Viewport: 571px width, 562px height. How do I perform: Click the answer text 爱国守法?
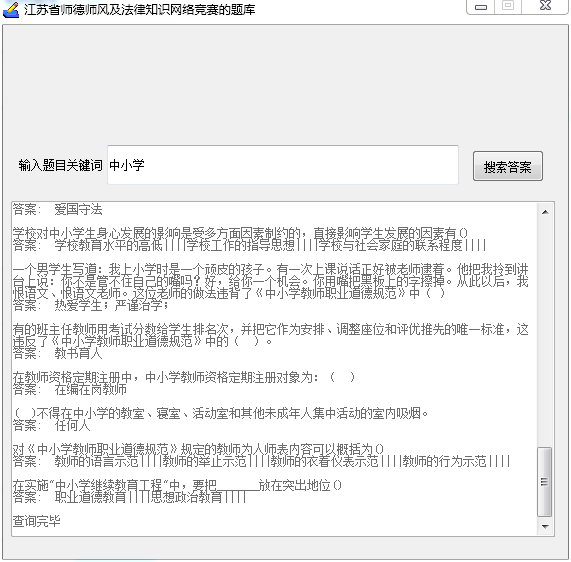78,209
